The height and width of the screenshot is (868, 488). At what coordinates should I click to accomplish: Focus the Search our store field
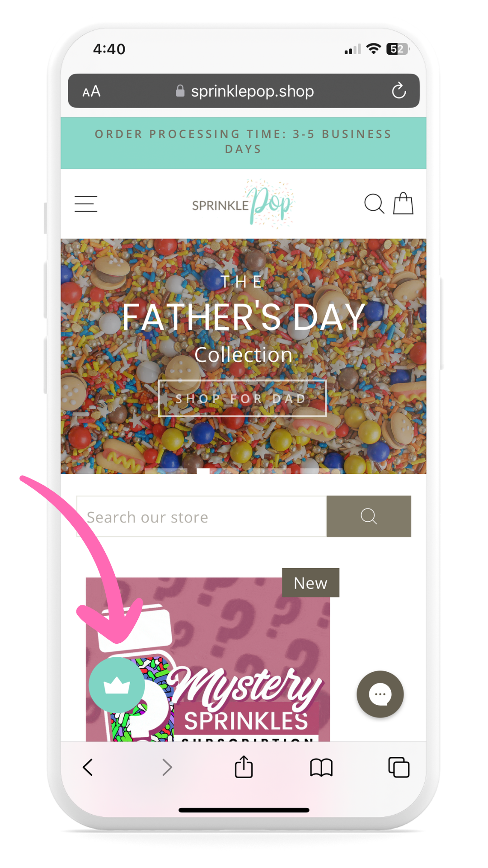click(202, 516)
